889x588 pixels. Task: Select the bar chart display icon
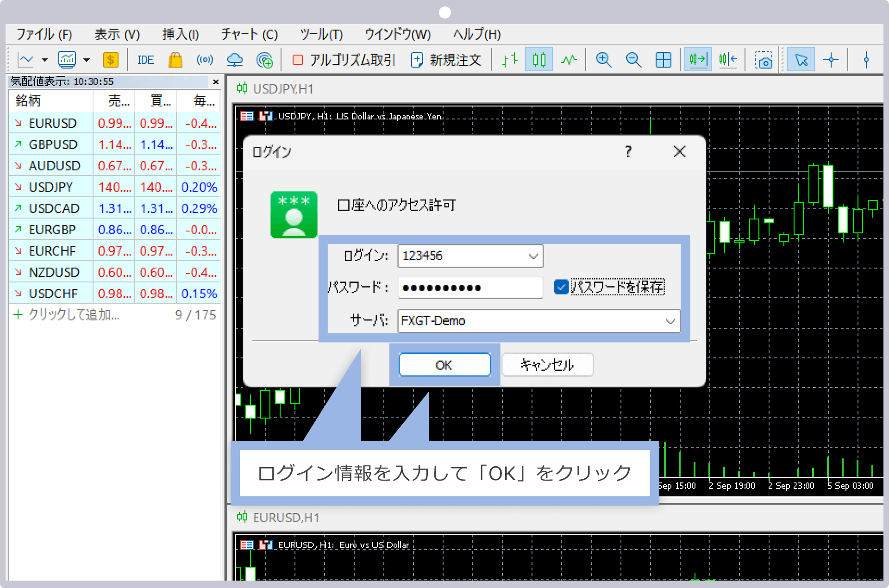(509, 59)
